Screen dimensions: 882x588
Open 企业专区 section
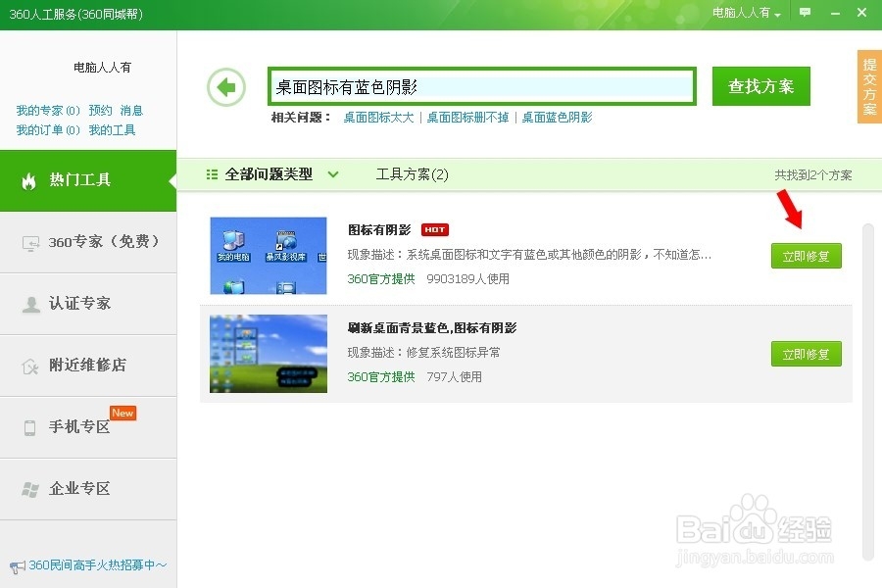(88, 489)
